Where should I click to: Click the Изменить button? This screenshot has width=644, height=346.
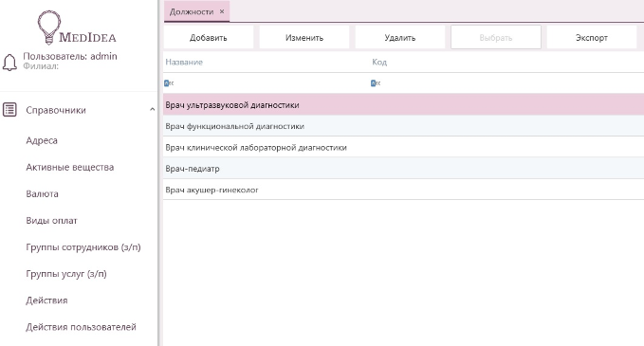click(x=304, y=38)
